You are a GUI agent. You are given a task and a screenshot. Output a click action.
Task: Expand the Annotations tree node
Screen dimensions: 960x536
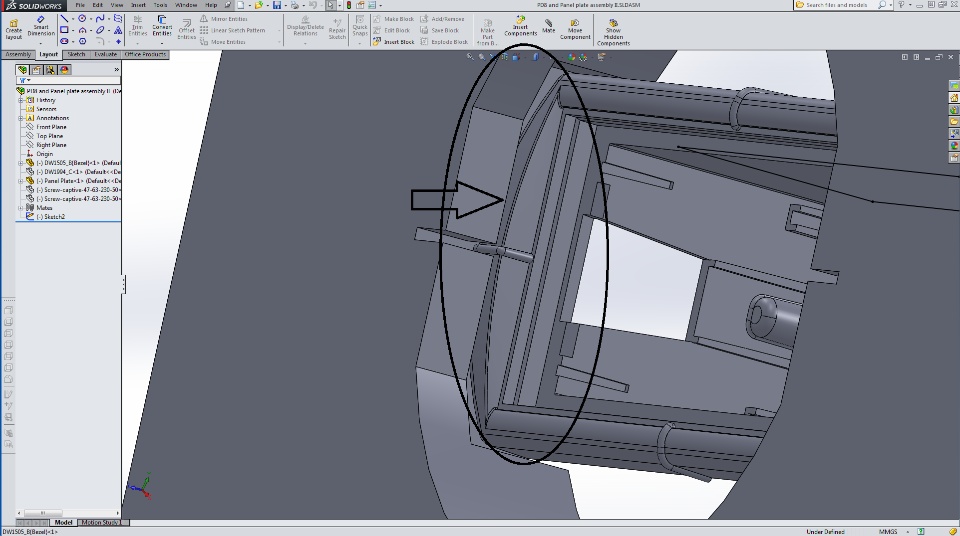point(21,118)
